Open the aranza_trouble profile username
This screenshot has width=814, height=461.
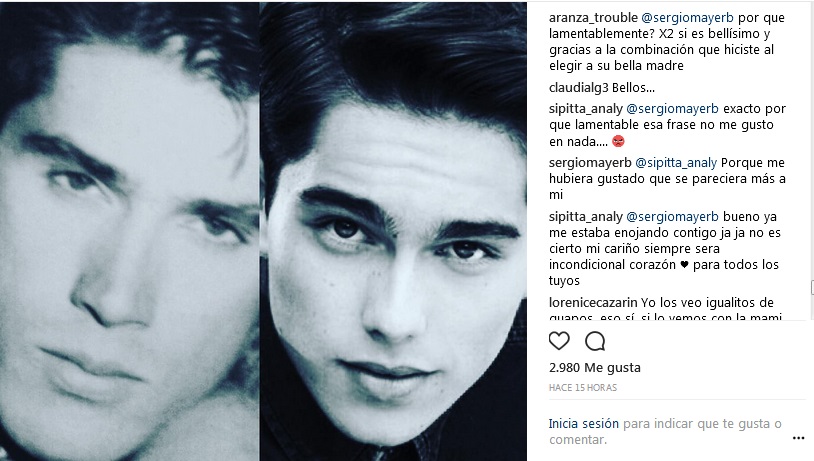[x=593, y=18]
